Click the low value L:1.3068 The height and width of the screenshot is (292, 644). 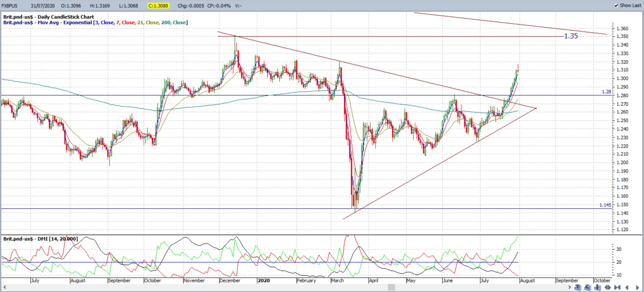[x=128, y=6]
